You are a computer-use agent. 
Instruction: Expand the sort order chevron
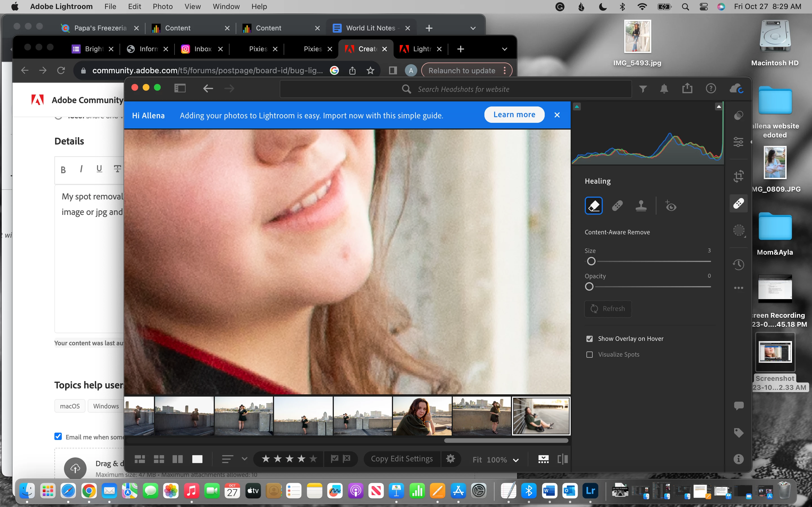(x=245, y=459)
